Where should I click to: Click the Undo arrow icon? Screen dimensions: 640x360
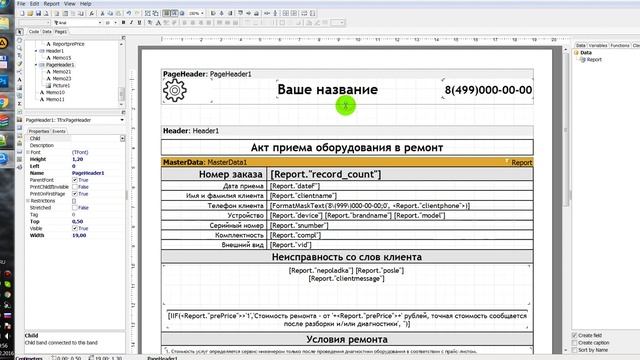click(129, 13)
